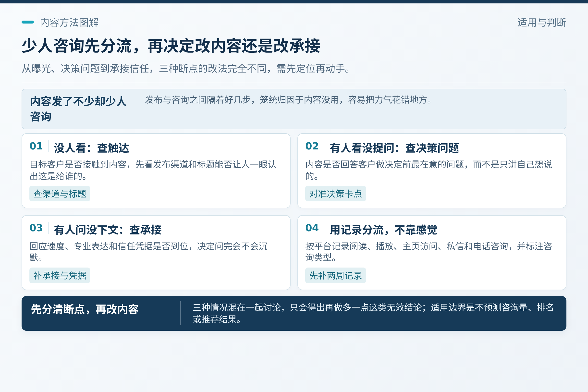Image resolution: width=588 pixels, height=392 pixels.
Task: Click card title 有人看没提问：查决策问题
Action: [394, 148]
